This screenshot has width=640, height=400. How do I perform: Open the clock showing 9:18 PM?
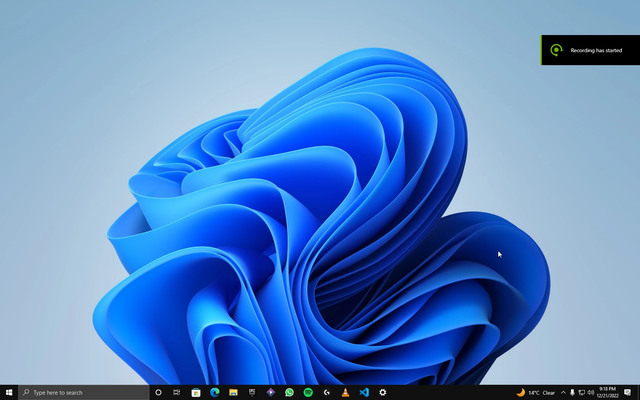pos(607,393)
